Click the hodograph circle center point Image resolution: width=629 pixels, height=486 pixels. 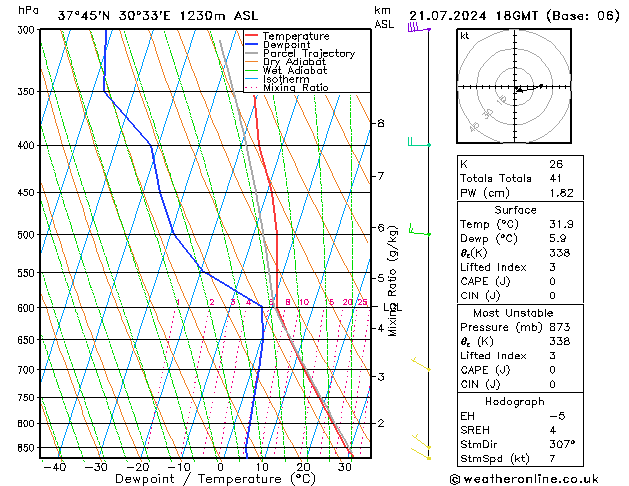(518, 88)
